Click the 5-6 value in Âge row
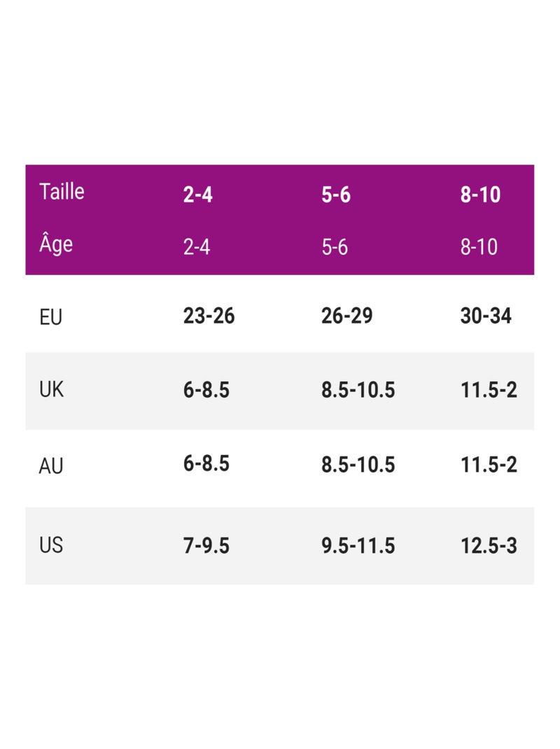The height and width of the screenshot is (749, 560). tap(335, 247)
